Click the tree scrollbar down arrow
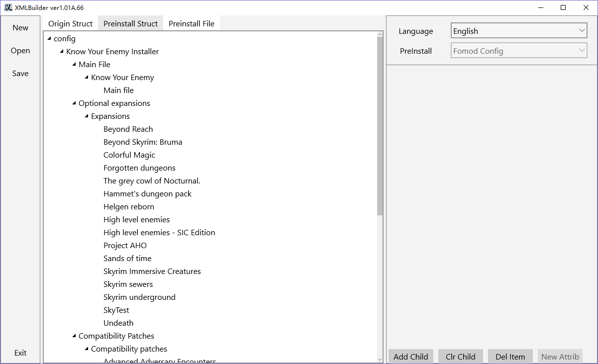The width and height of the screenshot is (598, 364). coord(380,360)
